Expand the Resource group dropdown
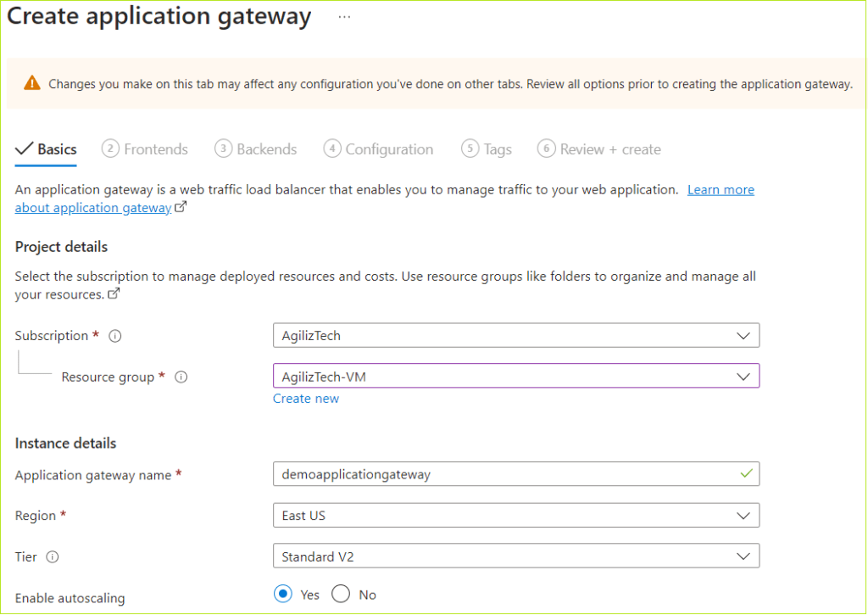Screen dimensions: 868x615 (744, 376)
